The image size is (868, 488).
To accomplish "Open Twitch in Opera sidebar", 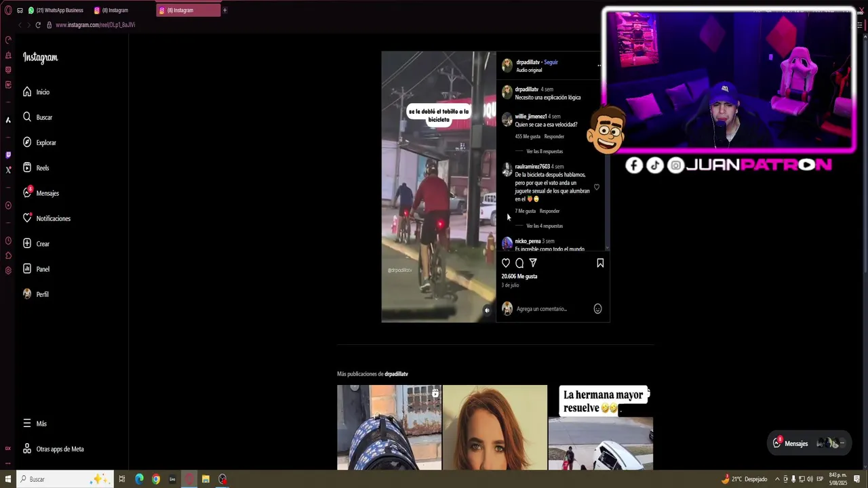I will [8, 155].
